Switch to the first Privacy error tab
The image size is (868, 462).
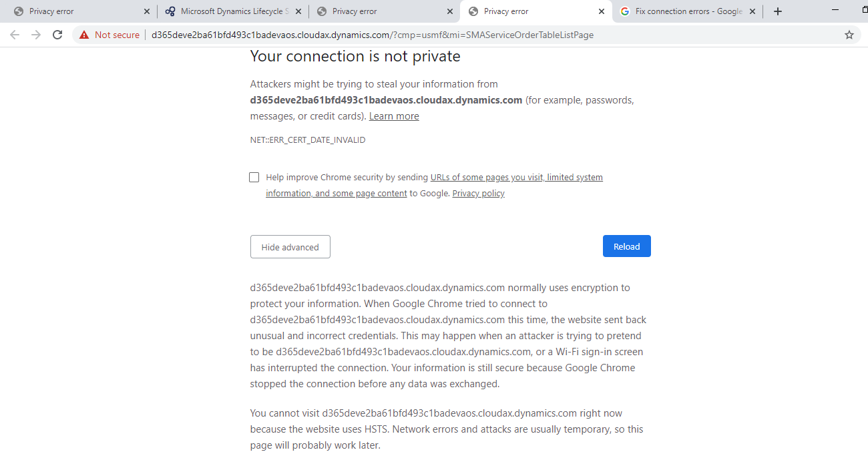pos(73,11)
